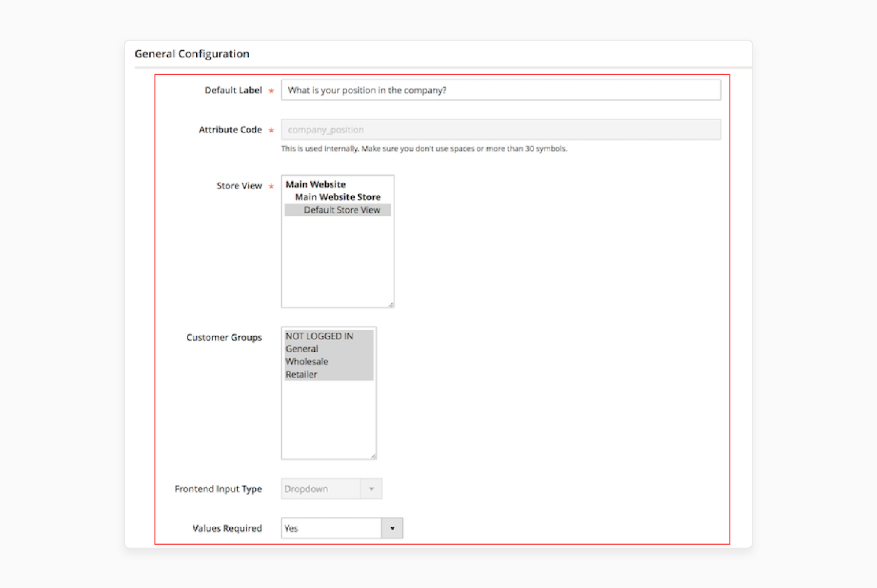The height and width of the screenshot is (588, 877).
Task: Click the Attribute Code field label
Action: pos(230,130)
